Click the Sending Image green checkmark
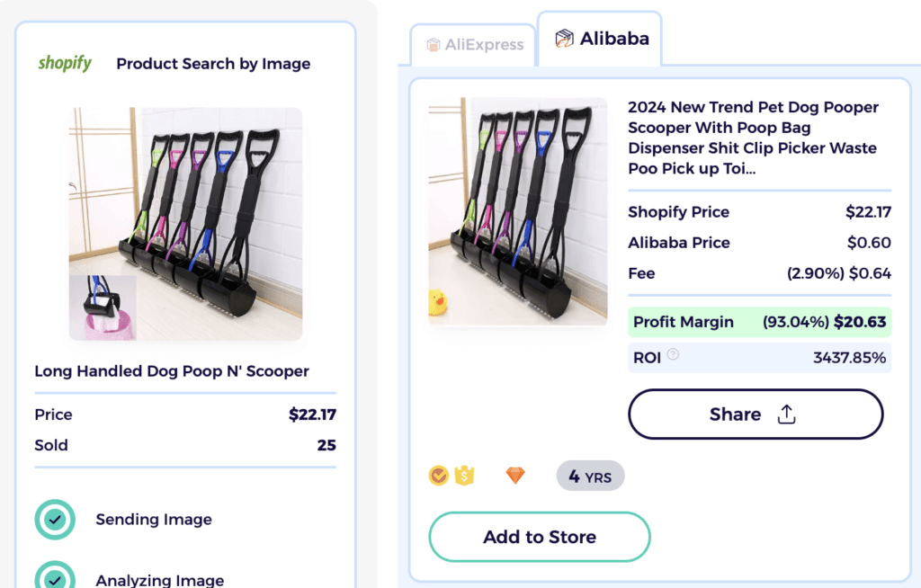The width and height of the screenshot is (921, 588). pyautogui.click(x=55, y=520)
